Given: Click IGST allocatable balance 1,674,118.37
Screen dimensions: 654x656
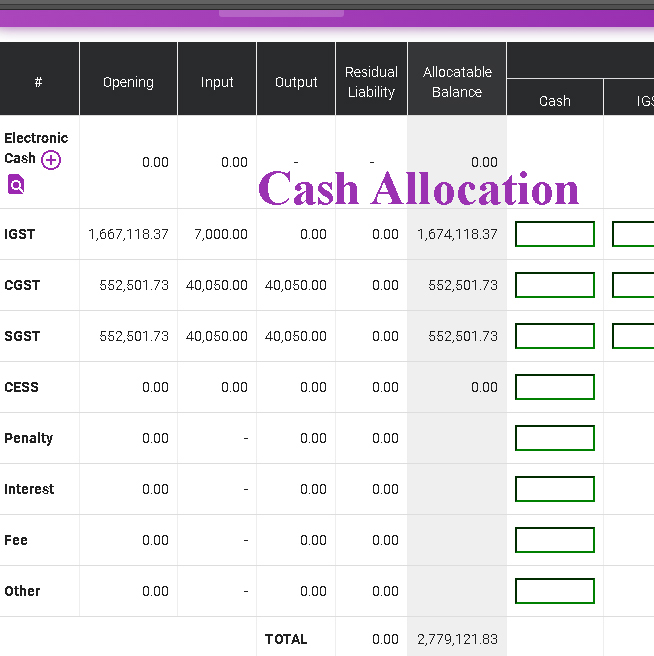Looking at the screenshot, I should (457, 234).
